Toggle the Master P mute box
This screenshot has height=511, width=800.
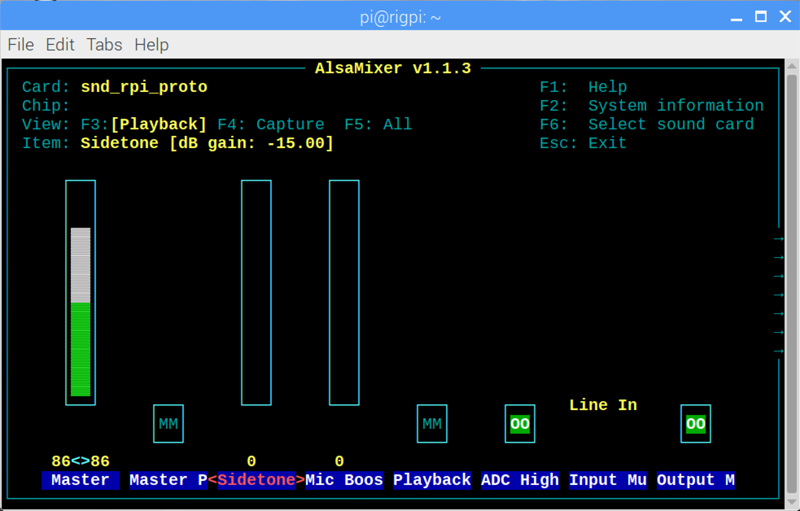coord(168,424)
